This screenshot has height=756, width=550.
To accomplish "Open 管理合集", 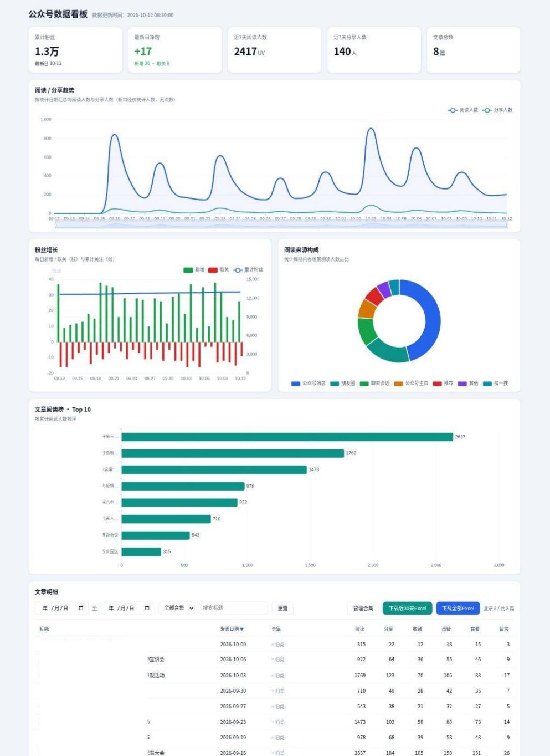I will click(363, 608).
